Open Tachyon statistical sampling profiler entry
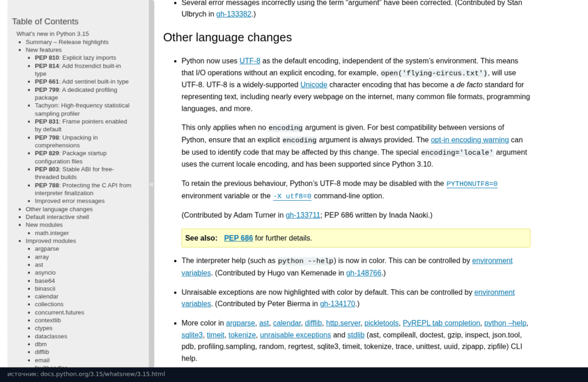The image size is (588, 382). click(x=82, y=110)
